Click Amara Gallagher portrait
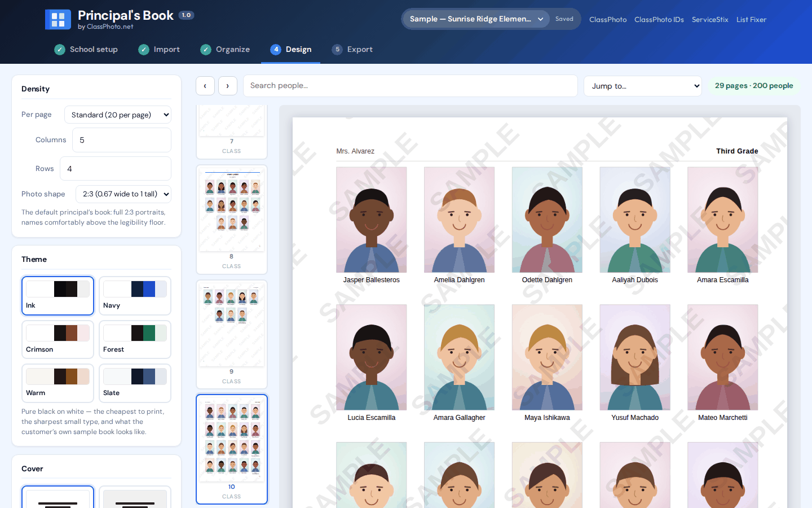 (460, 357)
